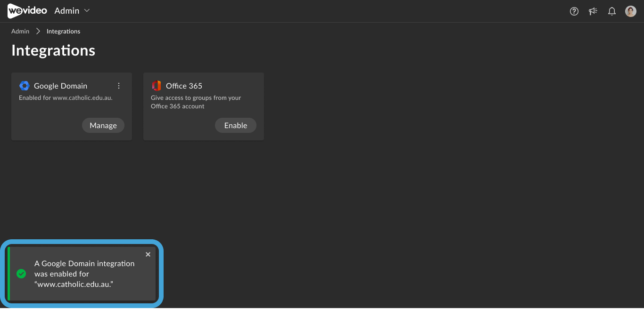
Task: Go to Admin in the breadcrumb
Action: [x=20, y=31]
